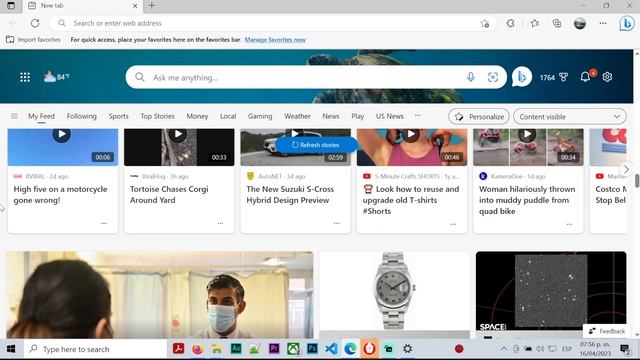640x360 pixels.
Task: Start voice search with the microphone icon
Action: click(471, 77)
